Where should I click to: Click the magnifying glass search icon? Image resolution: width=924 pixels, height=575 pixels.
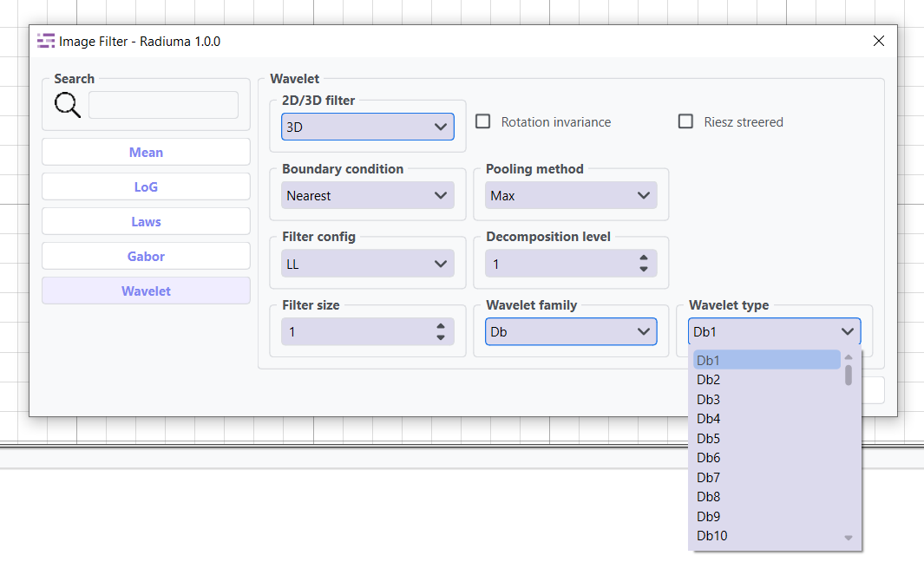click(67, 106)
